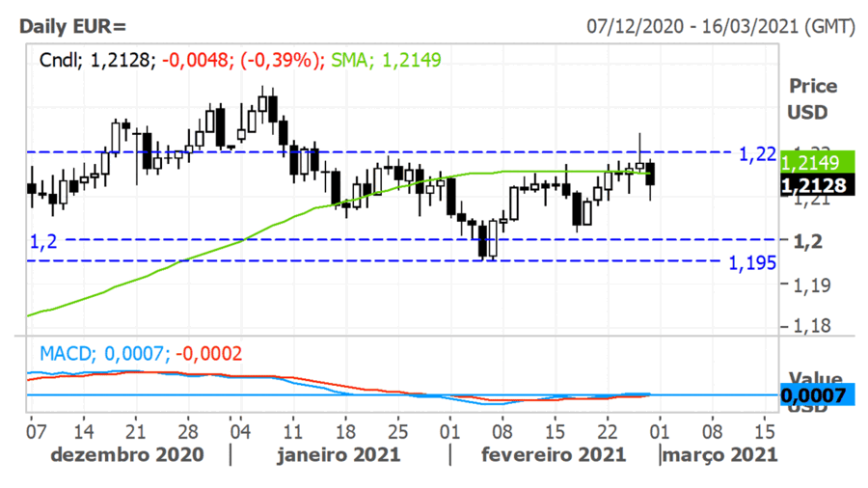
Task: Select the green SMA 1,2149 legend label
Action: (386, 60)
